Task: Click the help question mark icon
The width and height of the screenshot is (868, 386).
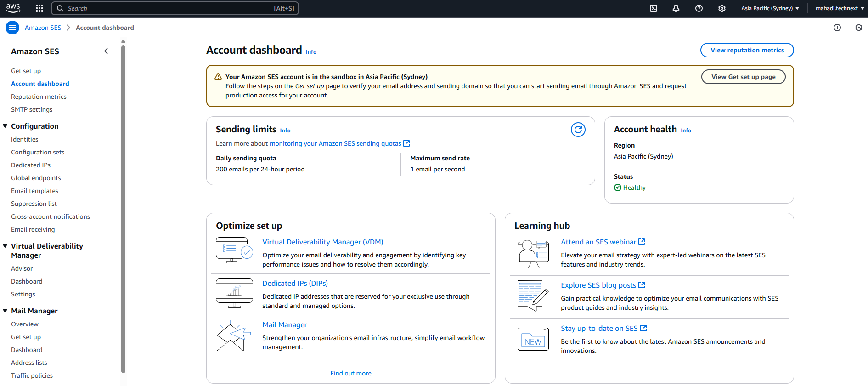Action: (x=699, y=8)
